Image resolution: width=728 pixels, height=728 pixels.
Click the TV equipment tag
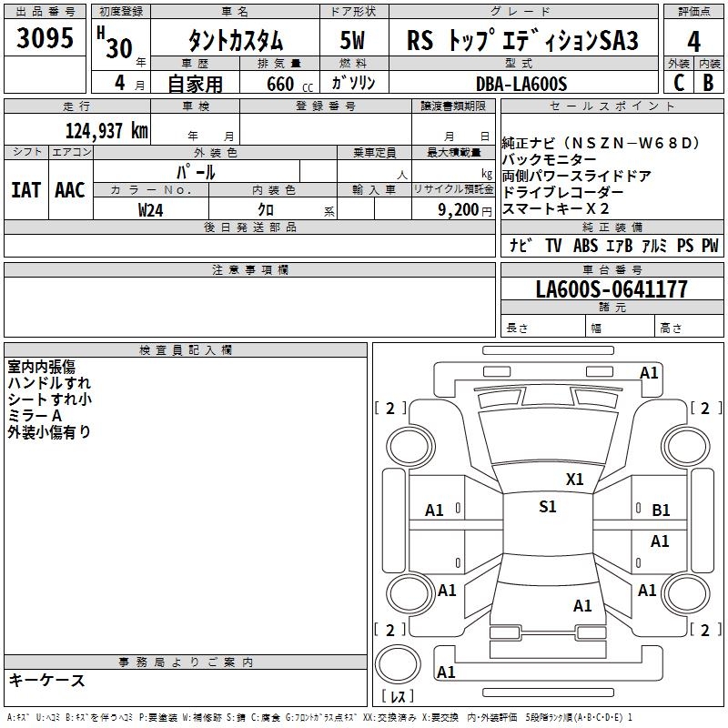(553, 245)
